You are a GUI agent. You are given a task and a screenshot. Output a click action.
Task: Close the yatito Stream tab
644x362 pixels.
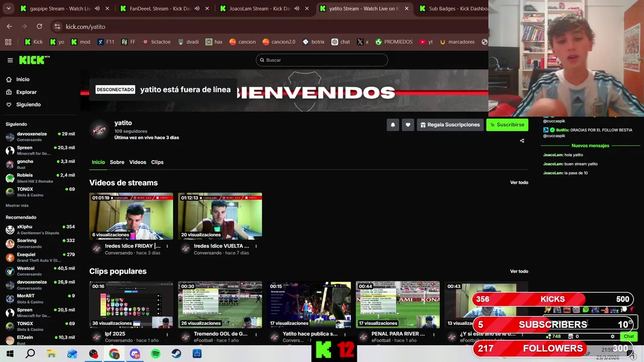(x=407, y=9)
